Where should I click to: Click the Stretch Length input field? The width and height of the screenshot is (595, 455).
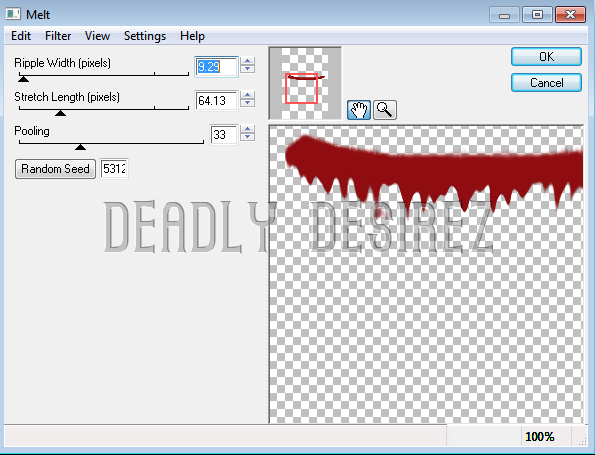pos(216,101)
